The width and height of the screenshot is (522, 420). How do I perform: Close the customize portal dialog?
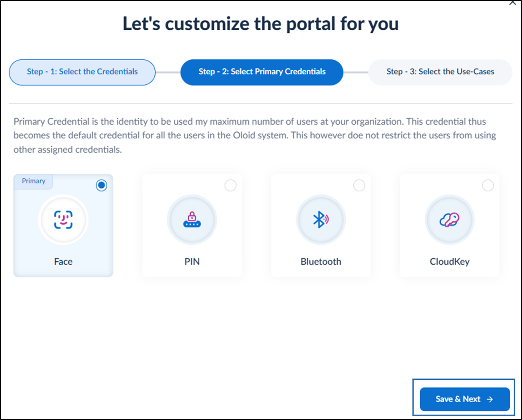click(x=513, y=2)
